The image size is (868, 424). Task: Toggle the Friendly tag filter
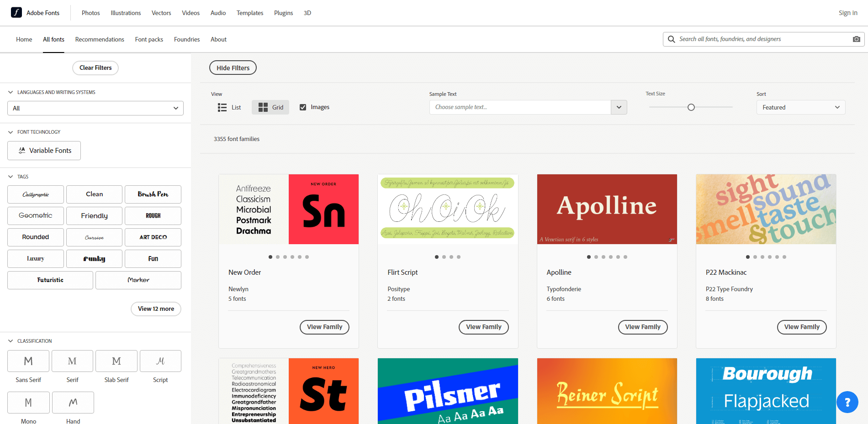(x=94, y=216)
